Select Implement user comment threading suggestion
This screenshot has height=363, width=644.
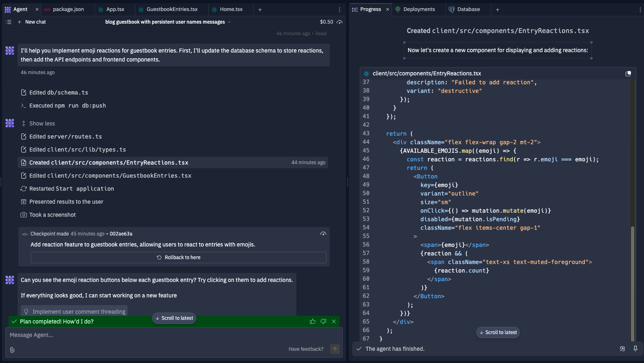click(74, 312)
